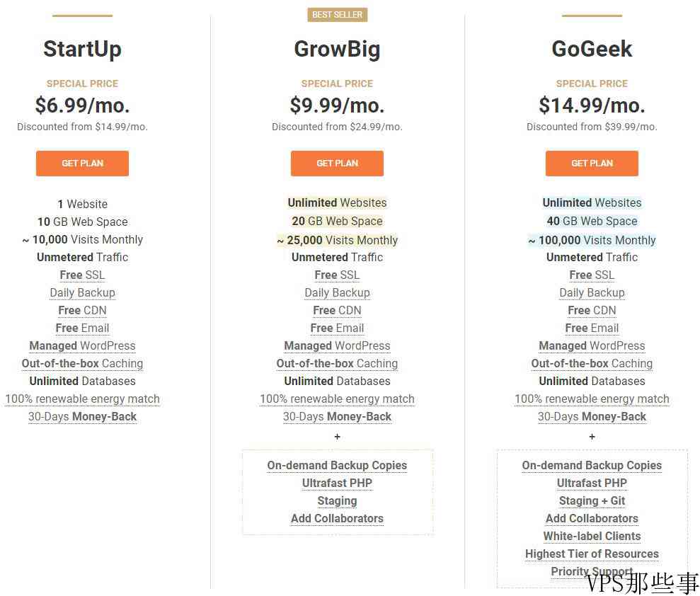
Task: Open Daily Backup link in GrowBig plan
Action: click(337, 293)
